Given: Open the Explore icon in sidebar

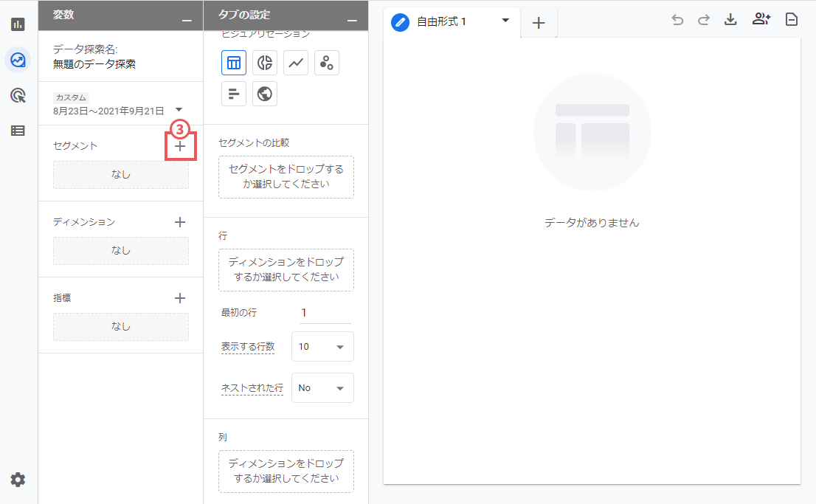Looking at the screenshot, I should (18, 60).
